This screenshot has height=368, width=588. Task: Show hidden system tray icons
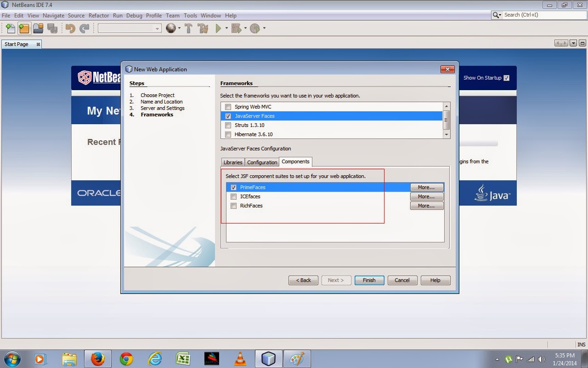click(x=498, y=359)
